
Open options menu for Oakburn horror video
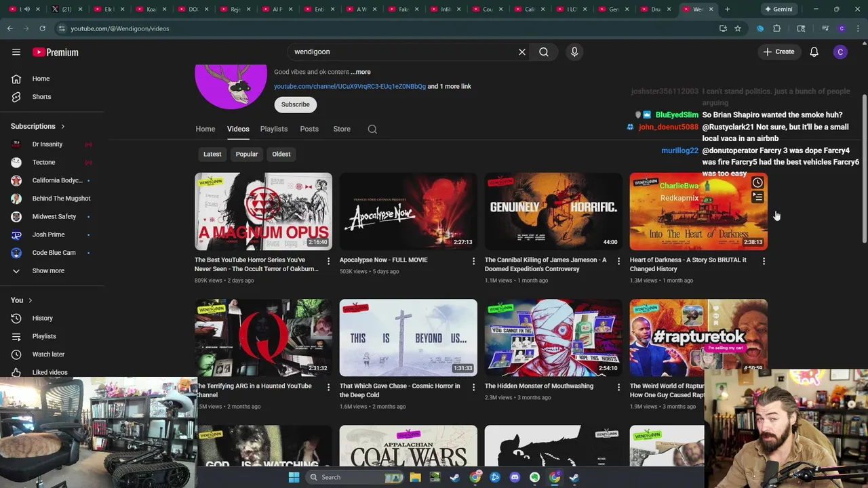[x=328, y=261]
